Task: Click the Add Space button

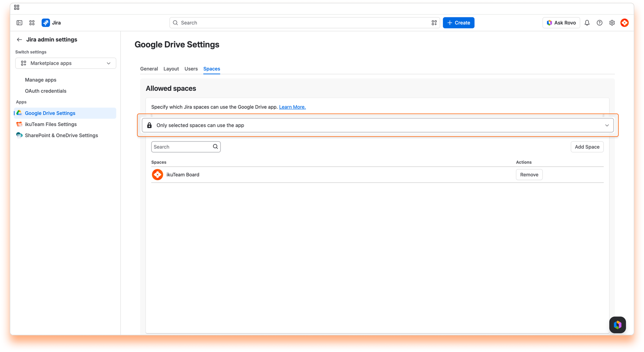Action: (587, 147)
